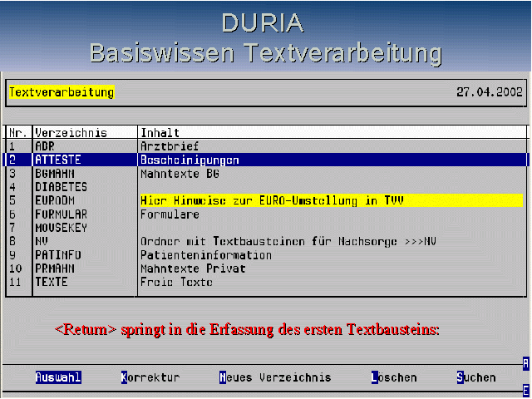Select directory EURODM

pyautogui.click(x=55, y=200)
